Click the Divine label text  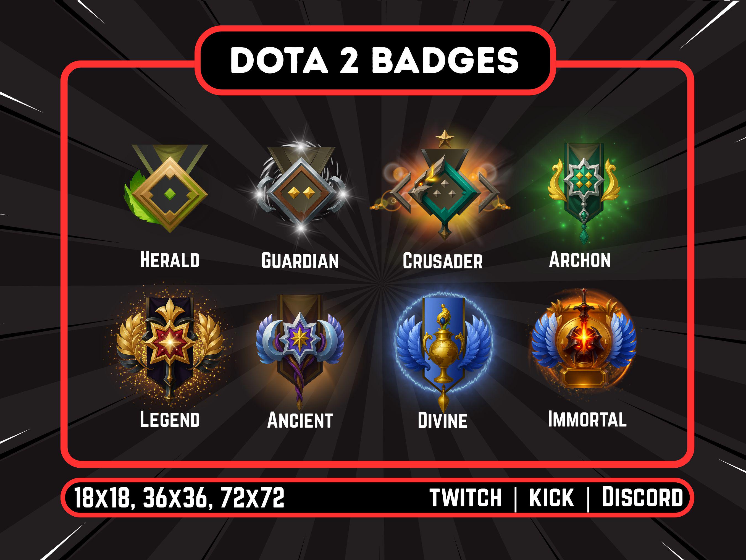[x=442, y=420]
